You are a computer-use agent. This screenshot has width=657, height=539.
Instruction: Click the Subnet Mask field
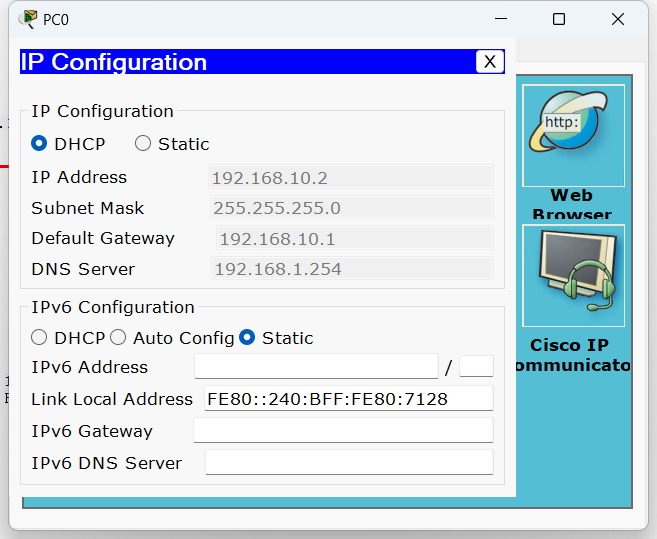[350, 208]
